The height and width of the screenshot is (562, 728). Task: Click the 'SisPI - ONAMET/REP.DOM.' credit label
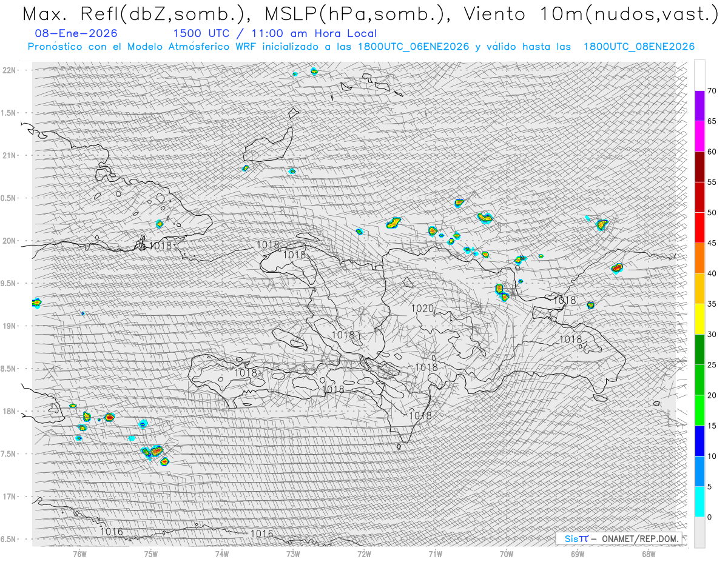coord(618,538)
